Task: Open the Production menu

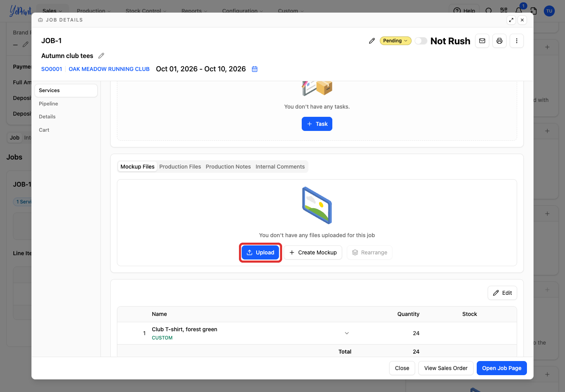Action: (x=94, y=11)
